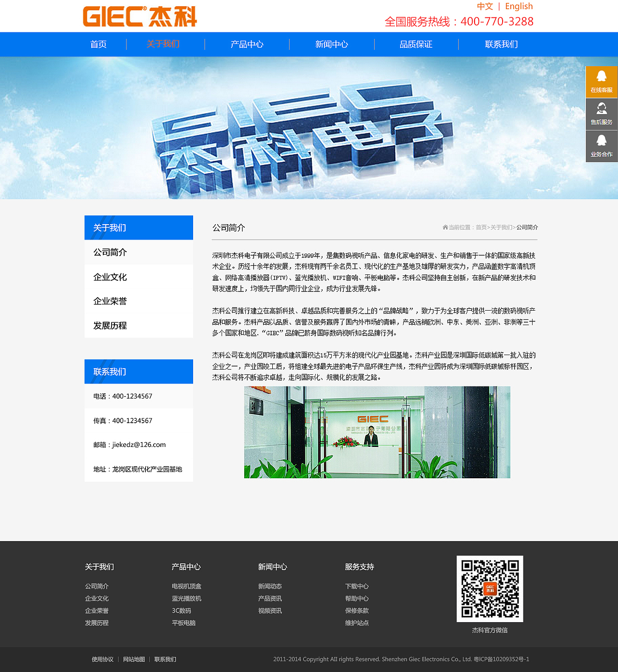Click 关于我们 in the breadcrumb trail
Screen dimensions: 618x672
tap(501, 227)
